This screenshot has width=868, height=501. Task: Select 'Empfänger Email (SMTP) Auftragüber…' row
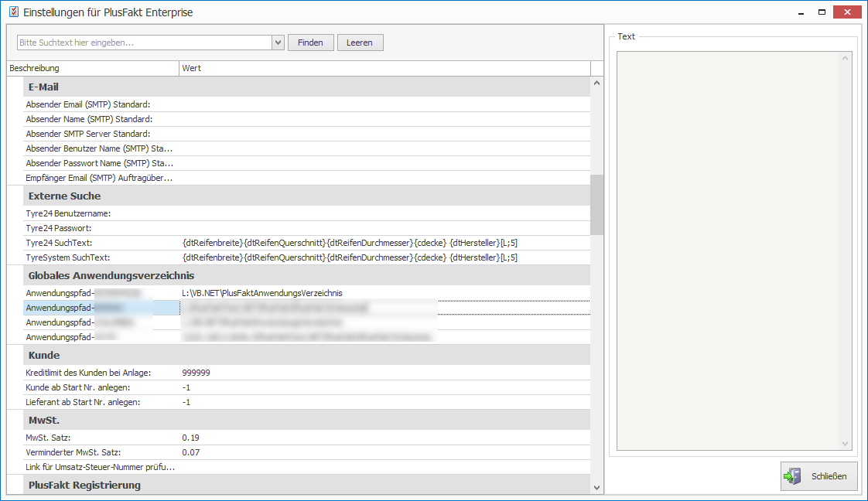[306, 178]
